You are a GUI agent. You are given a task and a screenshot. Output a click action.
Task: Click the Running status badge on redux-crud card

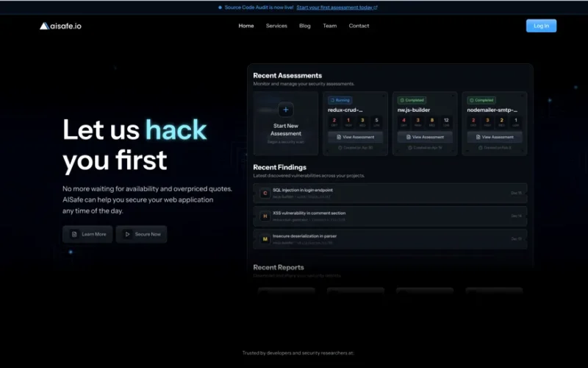[340, 100]
